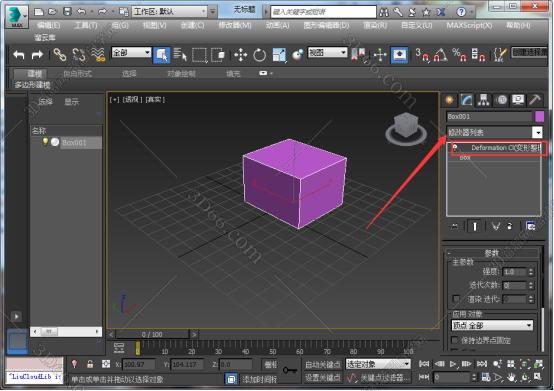Activate the Select Object cursor tool
554x391 pixels.
pos(162,55)
